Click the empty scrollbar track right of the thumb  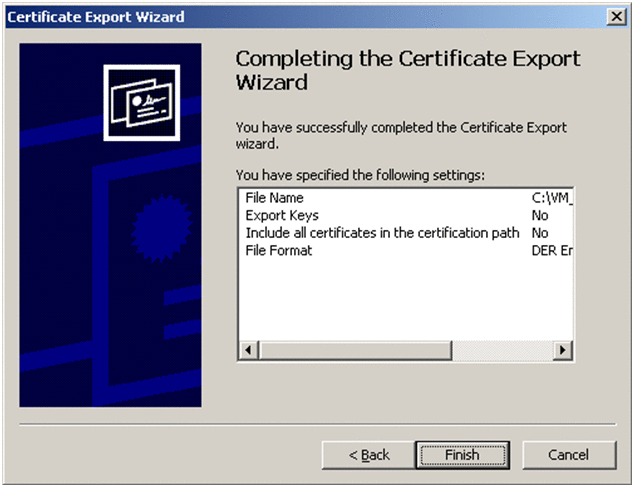coord(503,350)
